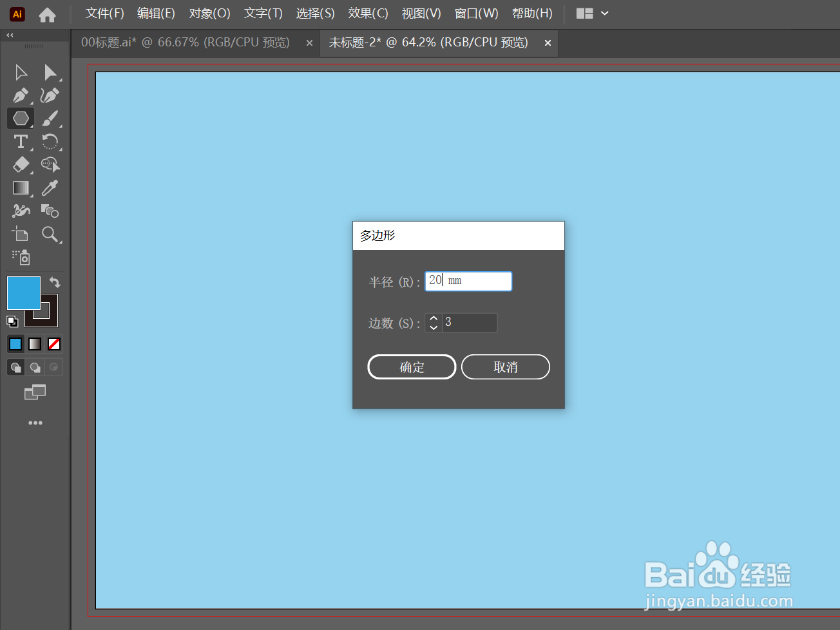Decrease sides count with down arrow
Viewport: 840px width, 630px height.
(x=434, y=327)
